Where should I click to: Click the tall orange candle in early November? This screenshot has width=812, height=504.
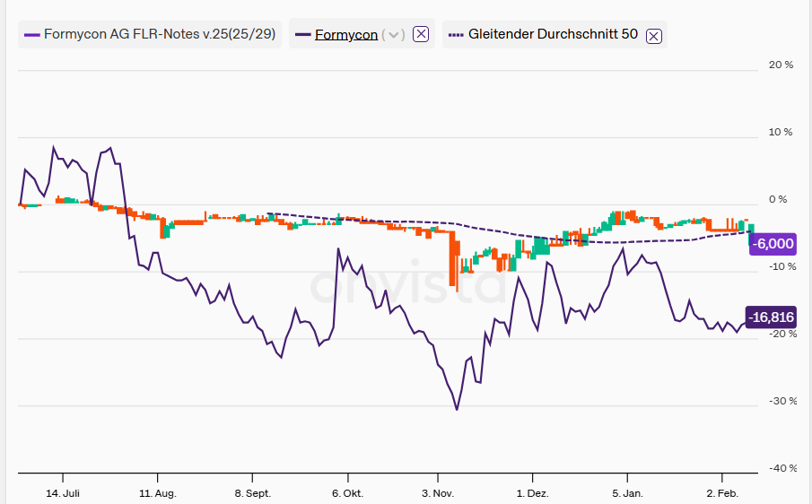[456, 262]
